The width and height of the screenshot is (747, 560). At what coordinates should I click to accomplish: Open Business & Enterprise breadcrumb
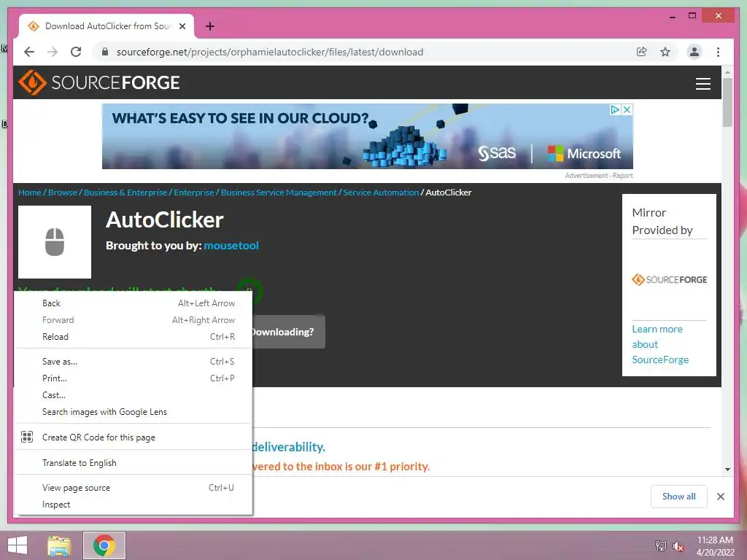point(125,192)
